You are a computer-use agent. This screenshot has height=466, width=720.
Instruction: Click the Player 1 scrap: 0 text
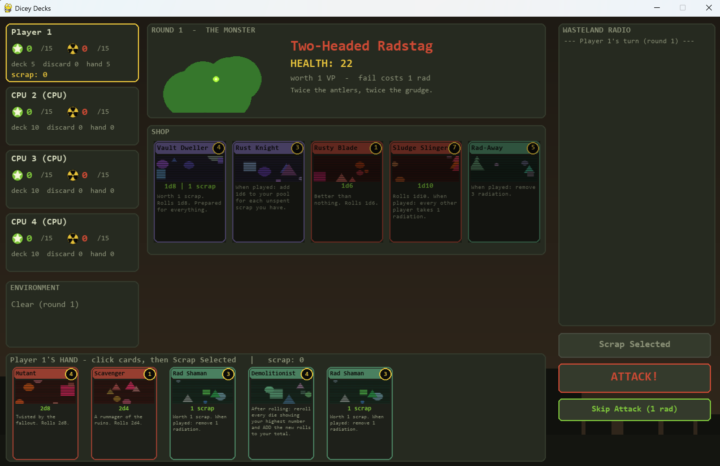tap(29, 74)
